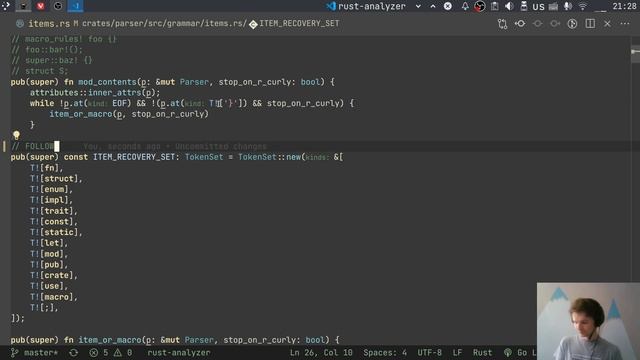
Task: Change indentation via Spaces: 4
Action: click(385, 353)
